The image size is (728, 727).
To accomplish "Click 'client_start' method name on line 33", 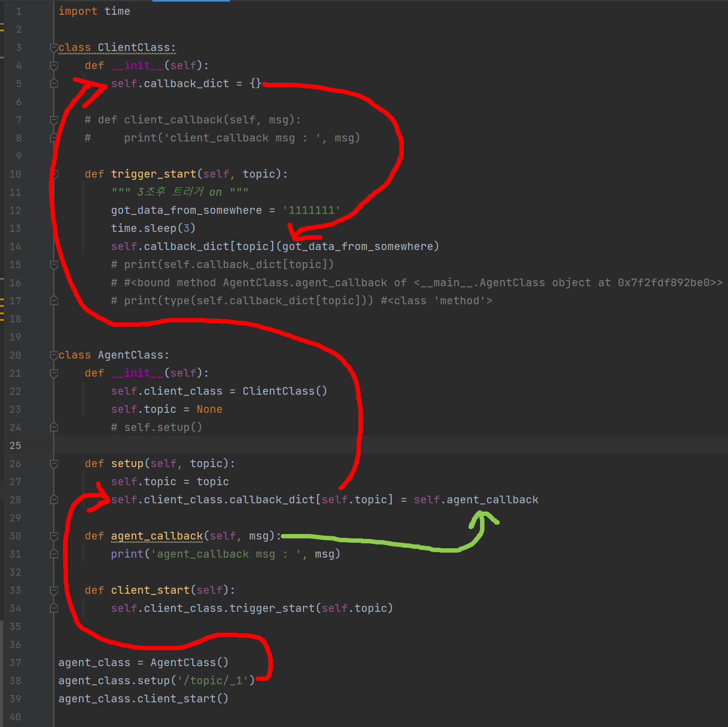I will tap(150, 590).
